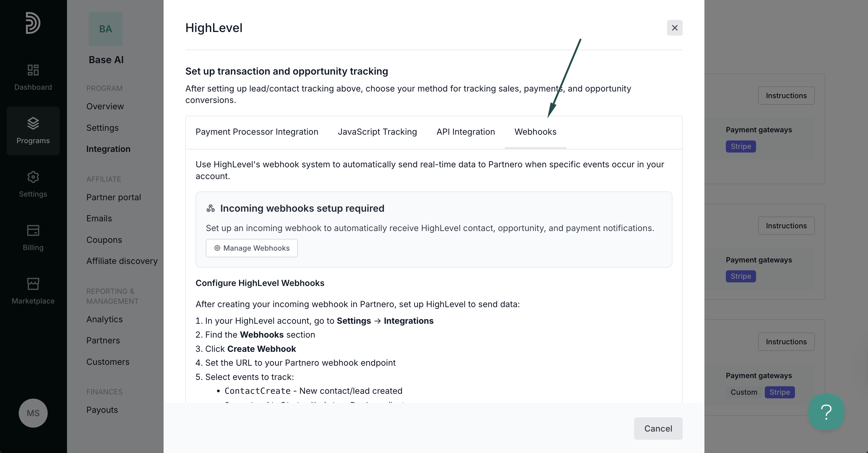Click the Custom payment gateway tag
Screen dimensions: 868x453
(x=744, y=392)
